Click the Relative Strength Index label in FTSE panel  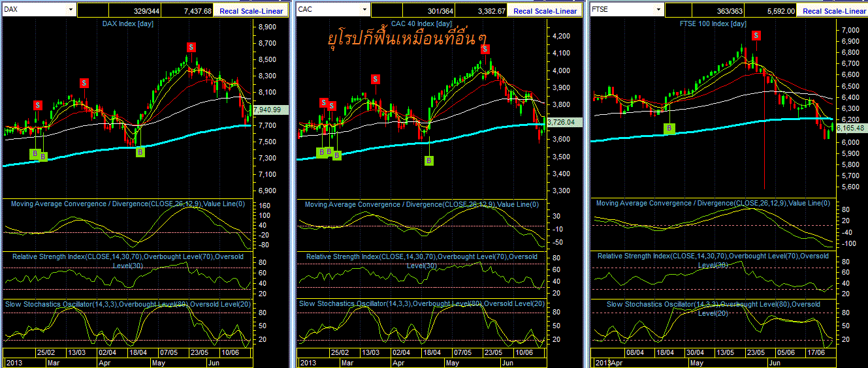[x=713, y=260]
